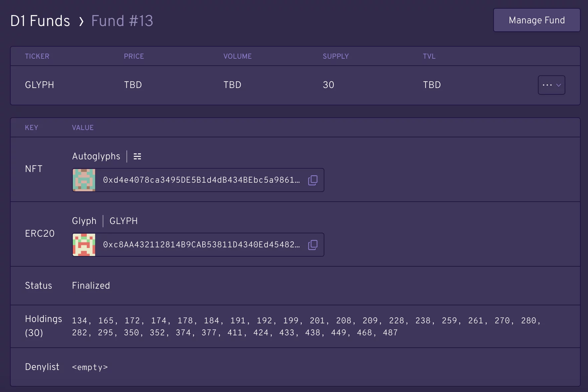Image resolution: width=588 pixels, height=392 pixels.
Task: Click holding number 487
Action: (390, 333)
